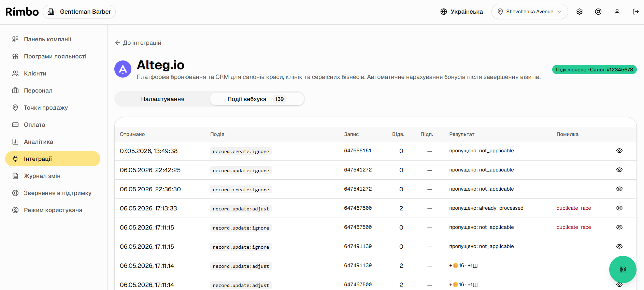Click record.create:ignore tag in 13:49:38 row
Image resolution: width=644 pixels, height=290 pixels.
coord(241,151)
